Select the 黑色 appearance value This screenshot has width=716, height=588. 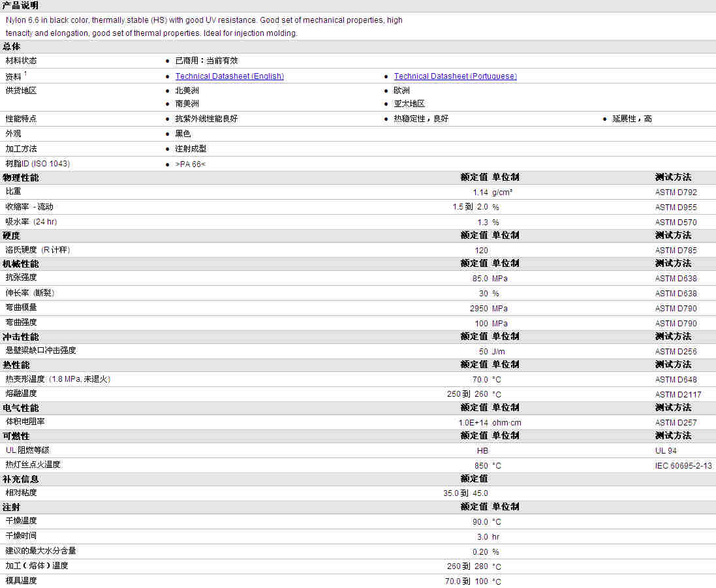183,134
